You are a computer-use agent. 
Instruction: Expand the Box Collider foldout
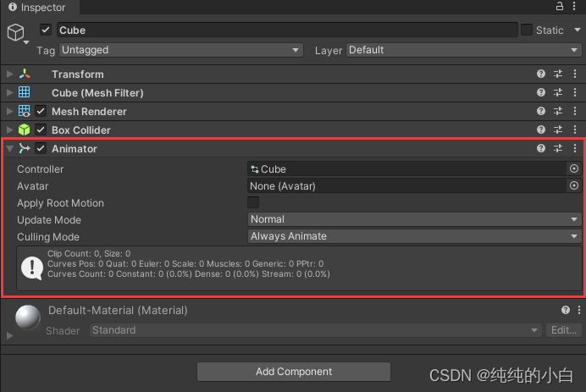9,130
